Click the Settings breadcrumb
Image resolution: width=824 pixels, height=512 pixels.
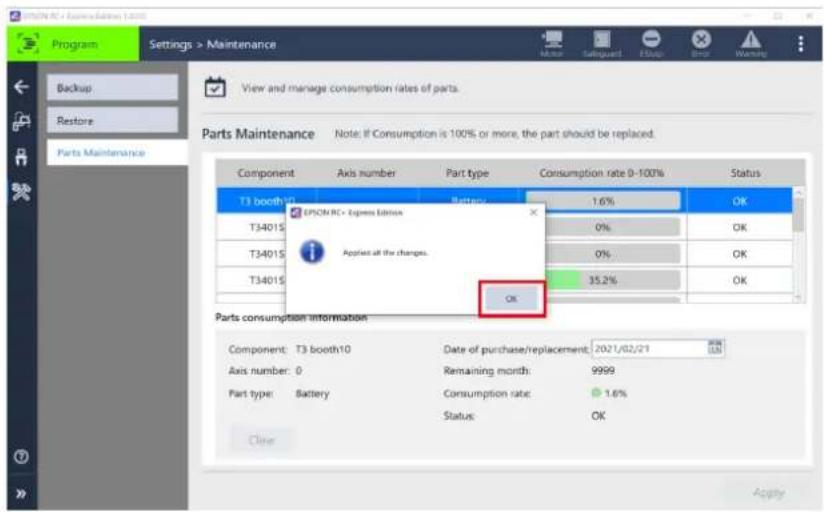[170, 44]
